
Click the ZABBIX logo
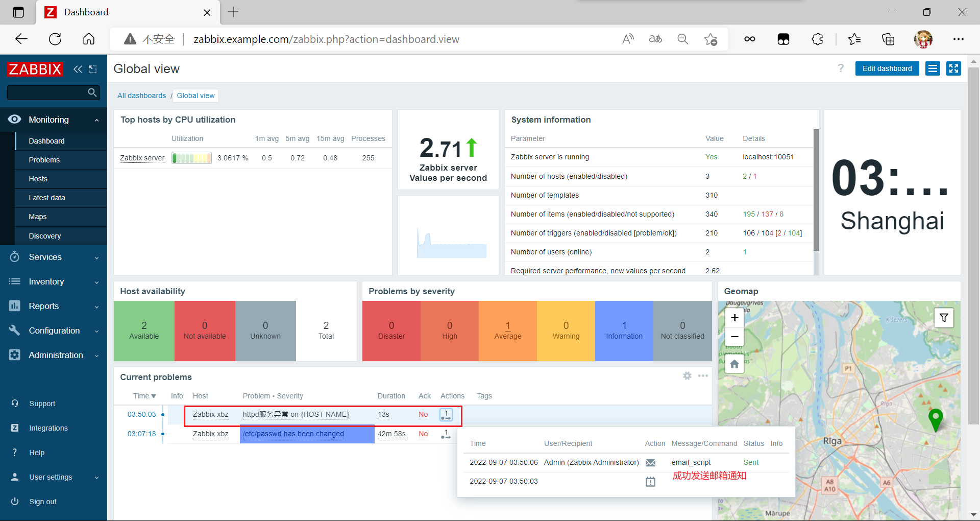point(35,69)
